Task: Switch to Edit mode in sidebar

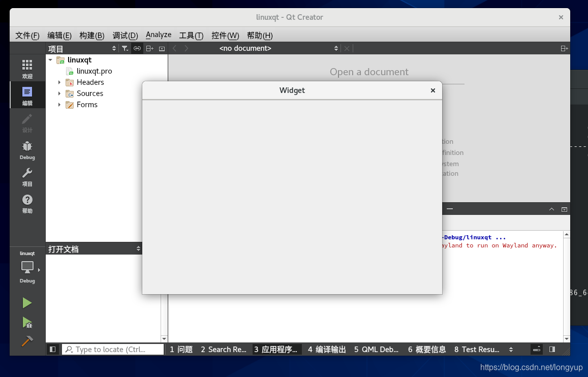Action: [27, 95]
